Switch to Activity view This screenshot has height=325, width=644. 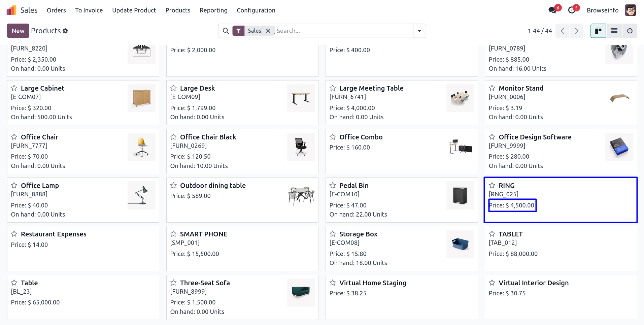630,31
